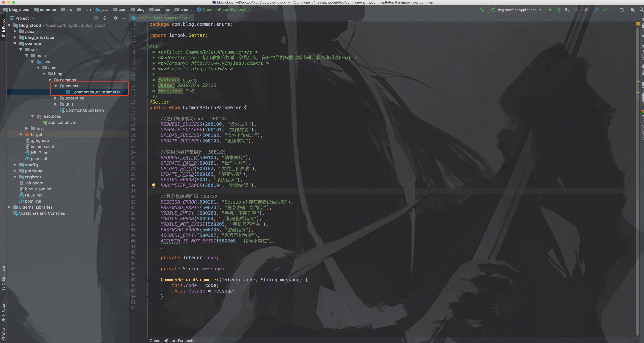Click the scroll-from-source target icon

point(96,18)
